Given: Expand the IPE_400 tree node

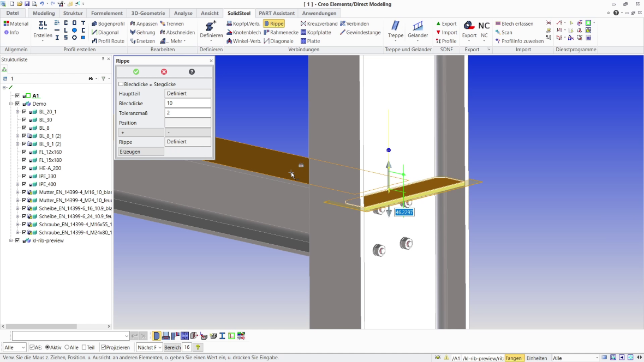Looking at the screenshot, I should [x=17, y=184].
